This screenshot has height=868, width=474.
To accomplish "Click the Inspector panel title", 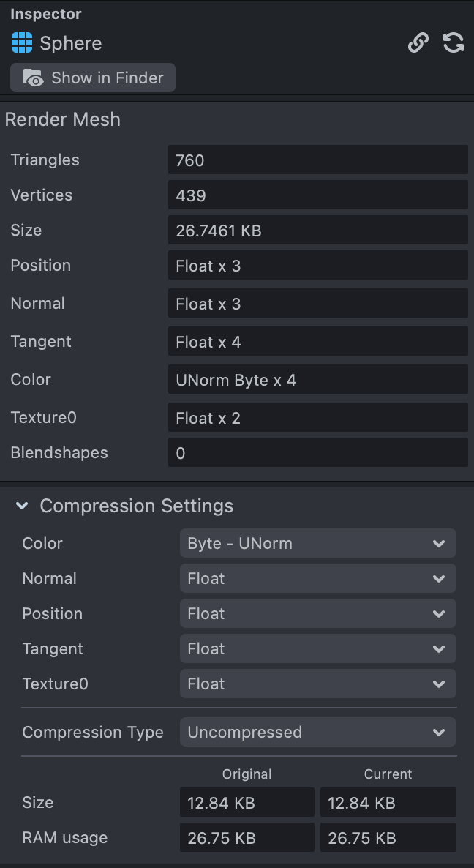I will tap(46, 14).
